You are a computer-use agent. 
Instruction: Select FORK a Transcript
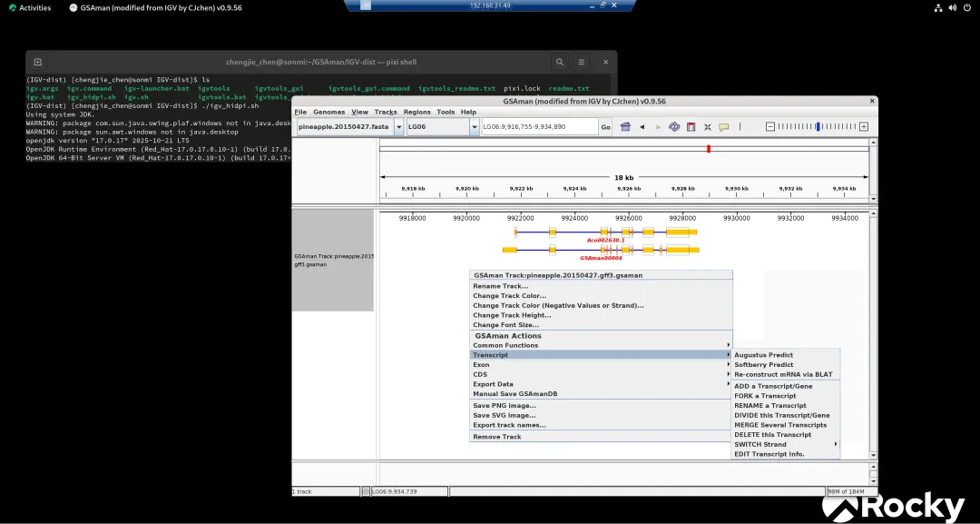tap(786, 396)
